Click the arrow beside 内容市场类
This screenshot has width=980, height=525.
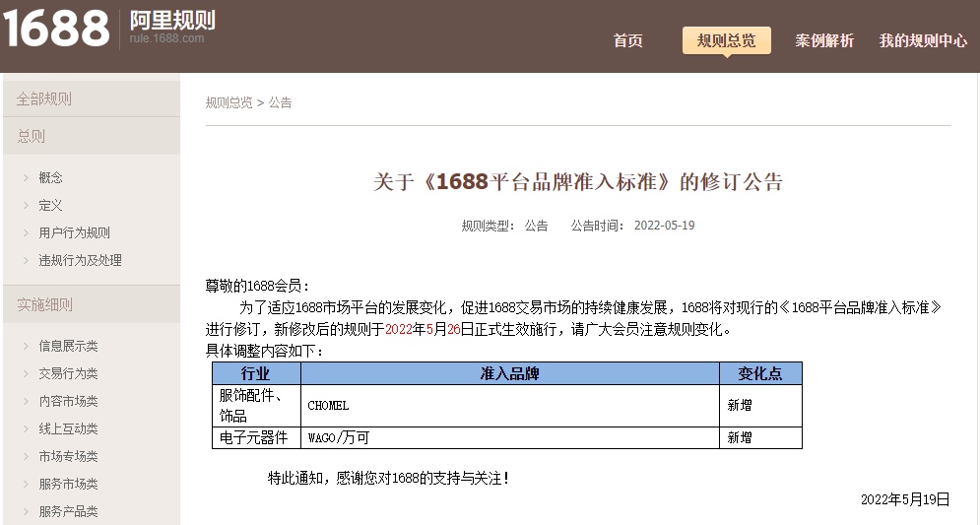pyautogui.click(x=27, y=401)
